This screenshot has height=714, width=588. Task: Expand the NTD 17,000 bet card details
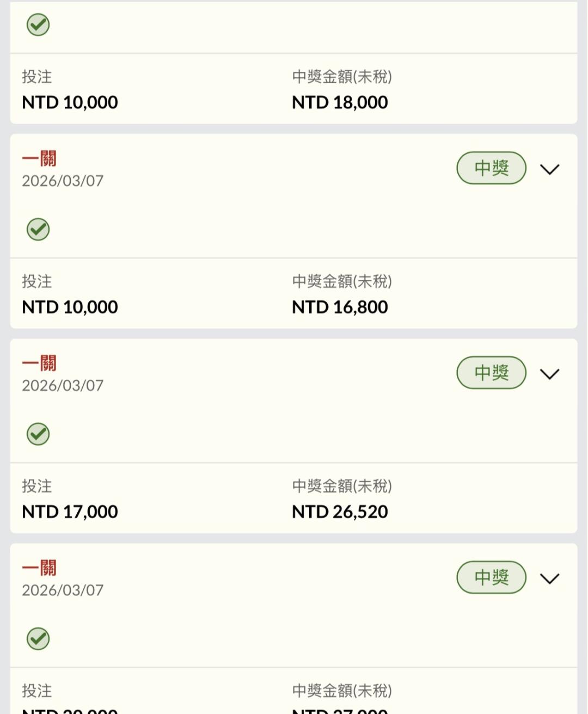point(549,374)
